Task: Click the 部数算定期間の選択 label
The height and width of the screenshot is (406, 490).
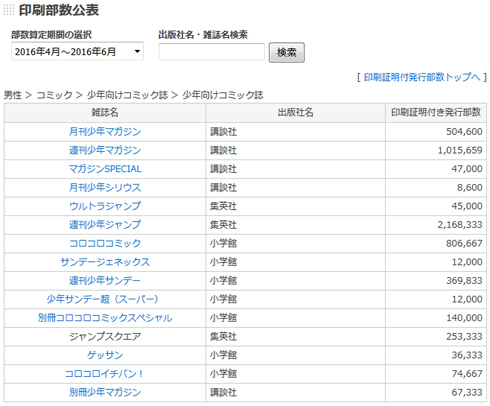Action: (x=51, y=35)
